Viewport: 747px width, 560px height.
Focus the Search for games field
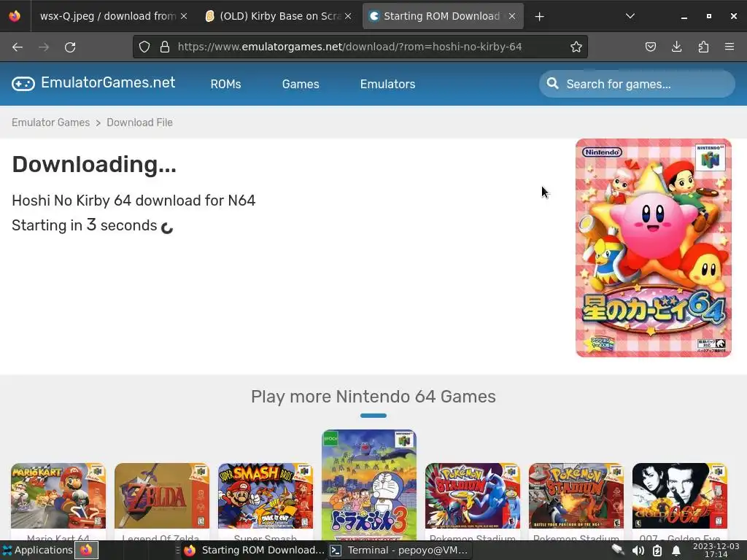click(637, 84)
